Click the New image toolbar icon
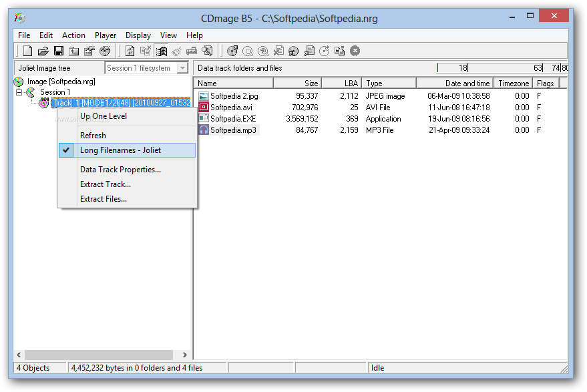 27,51
